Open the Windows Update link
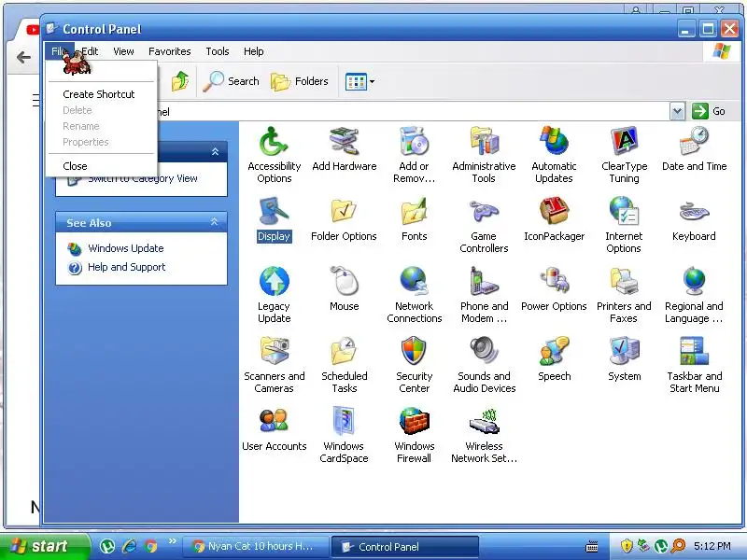 (x=126, y=248)
